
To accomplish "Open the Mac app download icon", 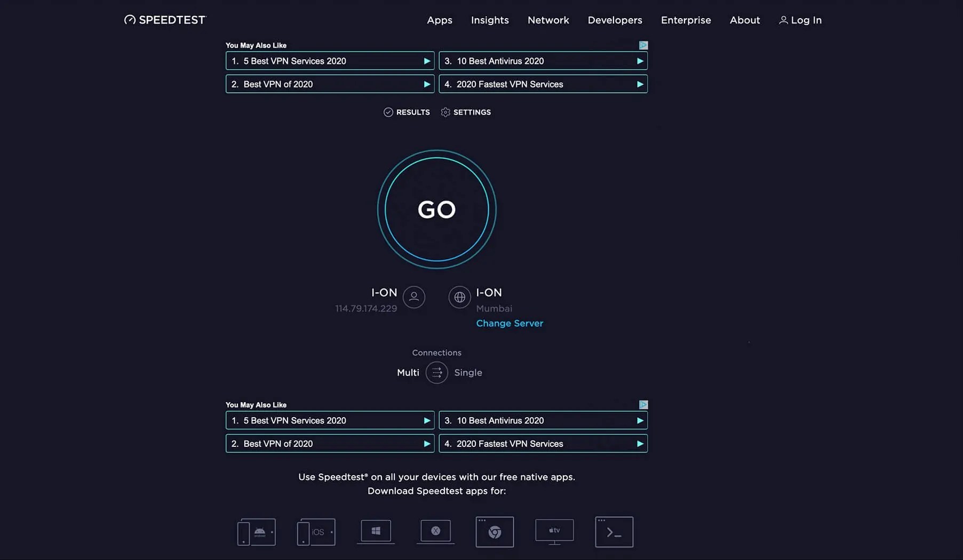I will pos(436,532).
